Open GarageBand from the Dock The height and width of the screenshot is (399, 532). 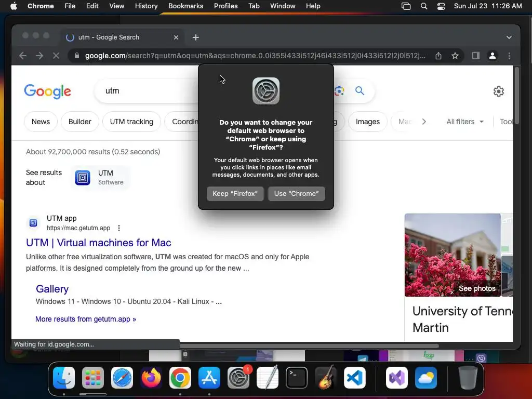pyautogui.click(x=326, y=378)
